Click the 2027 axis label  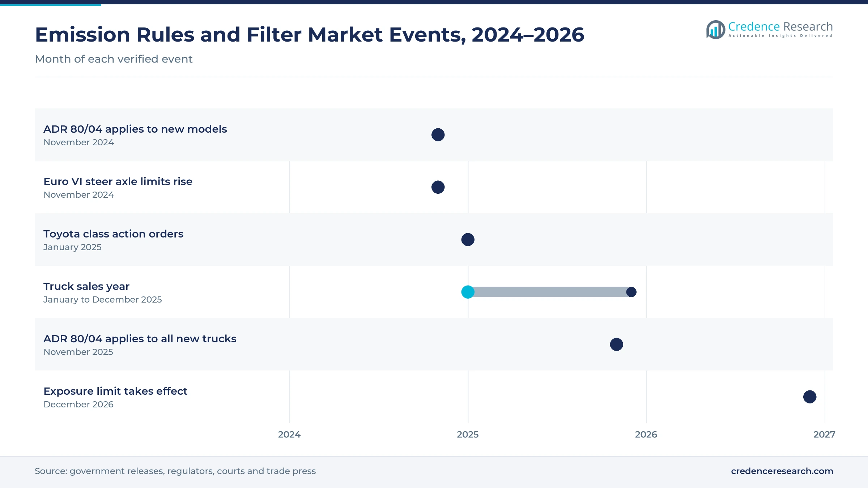pos(824,435)
